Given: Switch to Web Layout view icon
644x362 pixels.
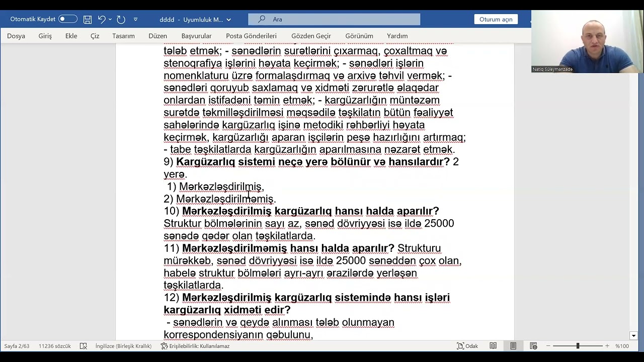Looking at the screenshot, I should (x=533, y=346).
